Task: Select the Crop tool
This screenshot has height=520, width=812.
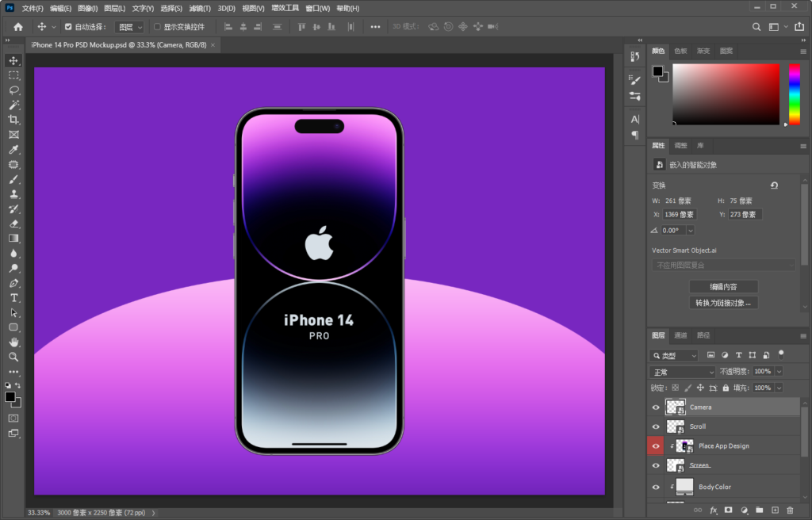Action: pos(13,120)
